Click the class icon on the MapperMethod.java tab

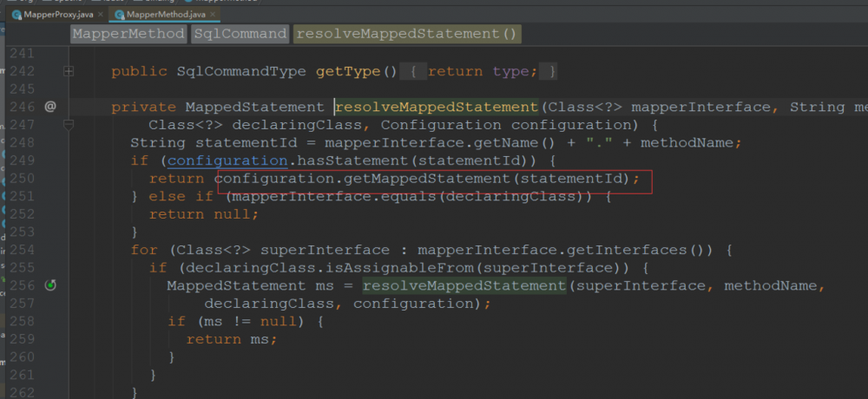[119, 15]
